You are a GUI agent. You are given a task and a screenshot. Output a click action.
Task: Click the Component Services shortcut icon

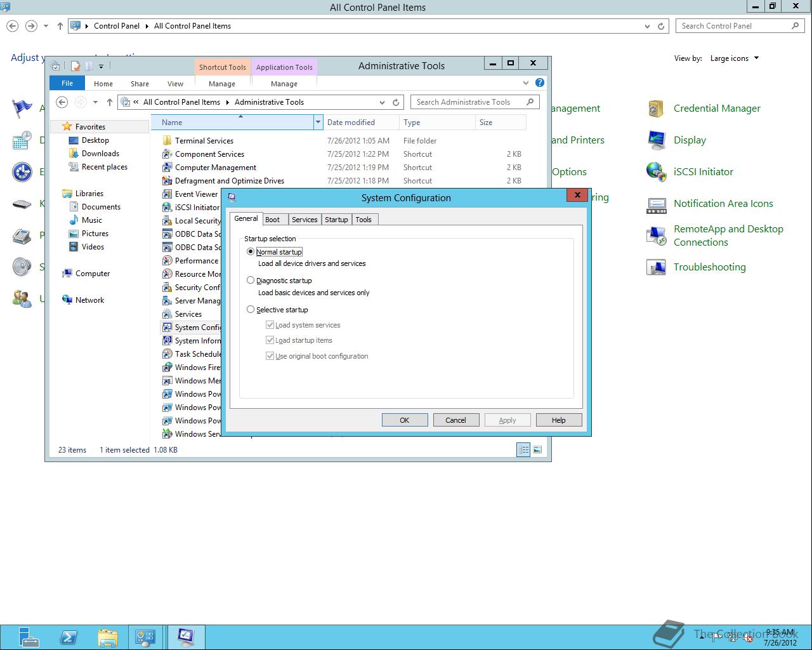[x=167, y=154]
